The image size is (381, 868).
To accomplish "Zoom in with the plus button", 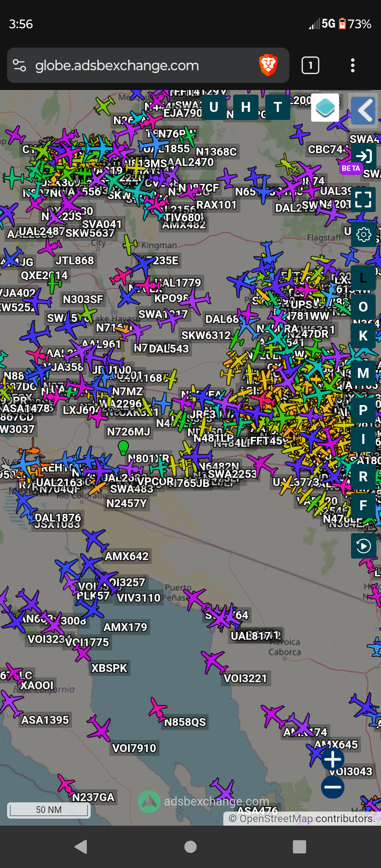I will pos(333,759).
